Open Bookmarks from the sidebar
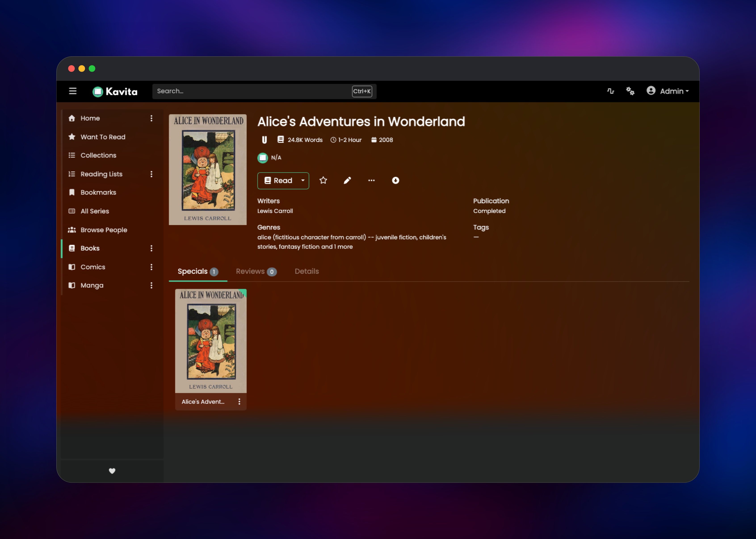 [x=98, y=193]
